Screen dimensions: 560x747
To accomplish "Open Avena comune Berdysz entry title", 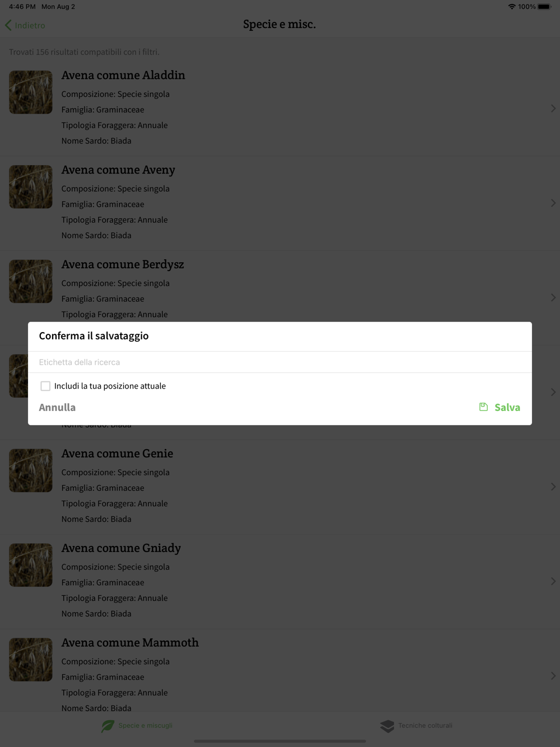I will (x=123, y=264).
